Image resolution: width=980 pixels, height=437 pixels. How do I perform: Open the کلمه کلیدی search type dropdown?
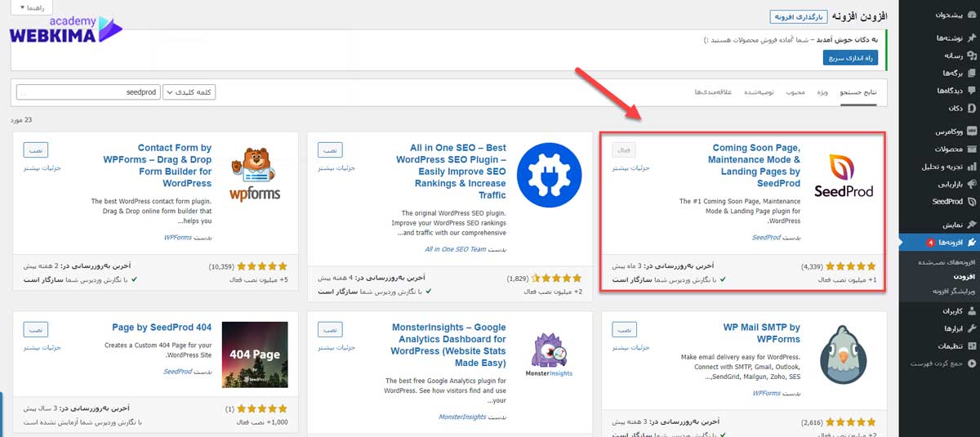[189, 92]
